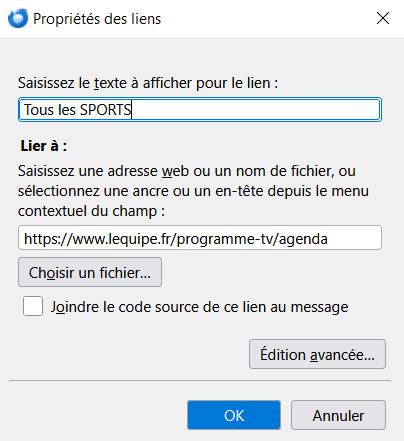Enable the Joindre le code source checkbox
Screen dimensions: 404x441
(33, 306)
